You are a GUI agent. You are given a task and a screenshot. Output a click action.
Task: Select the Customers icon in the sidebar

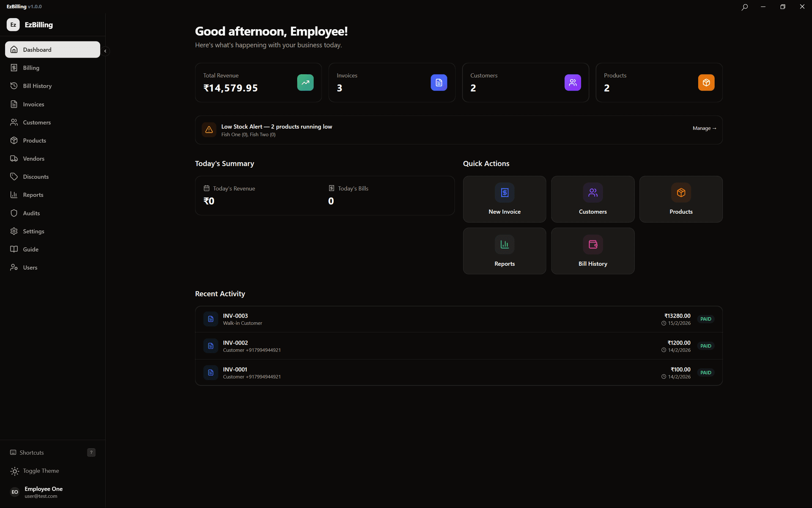14,122
